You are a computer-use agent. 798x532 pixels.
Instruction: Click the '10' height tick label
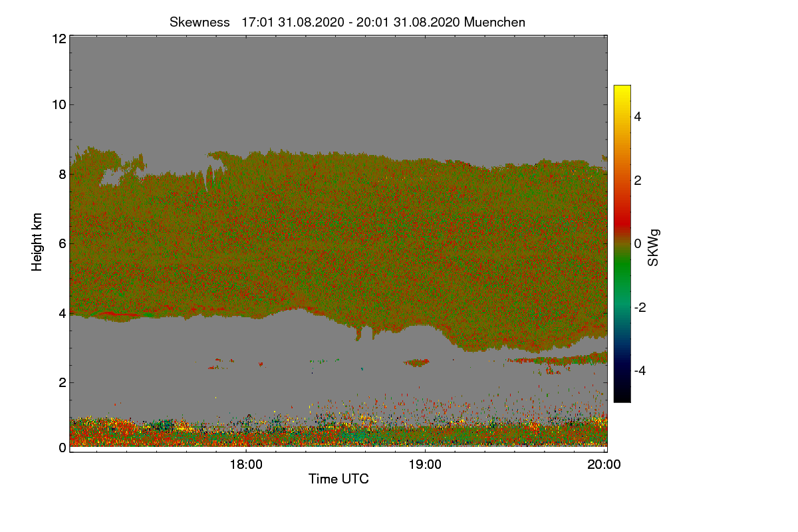[58, 104]
